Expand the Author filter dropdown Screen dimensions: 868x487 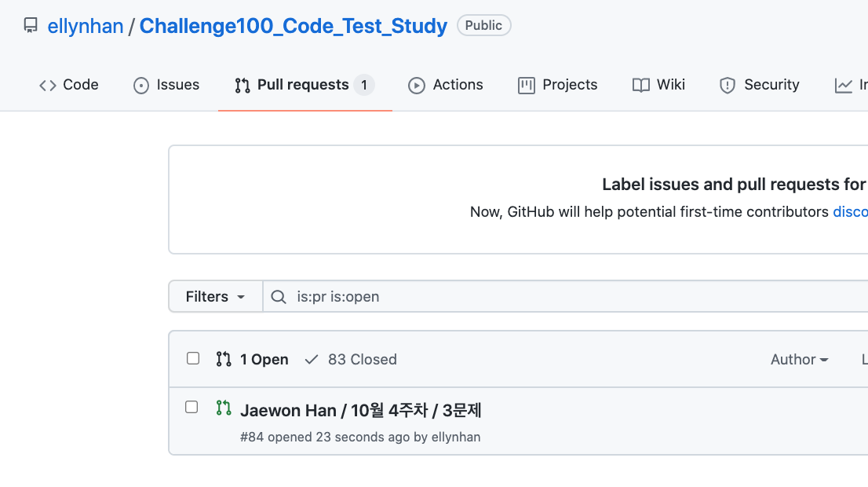click(x=800, y=360)
